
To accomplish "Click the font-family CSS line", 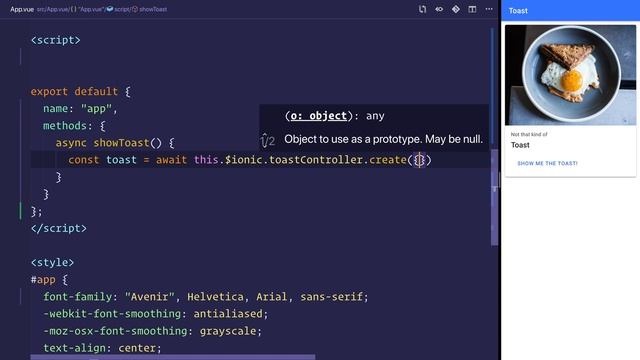I will (x=206, y=297).
